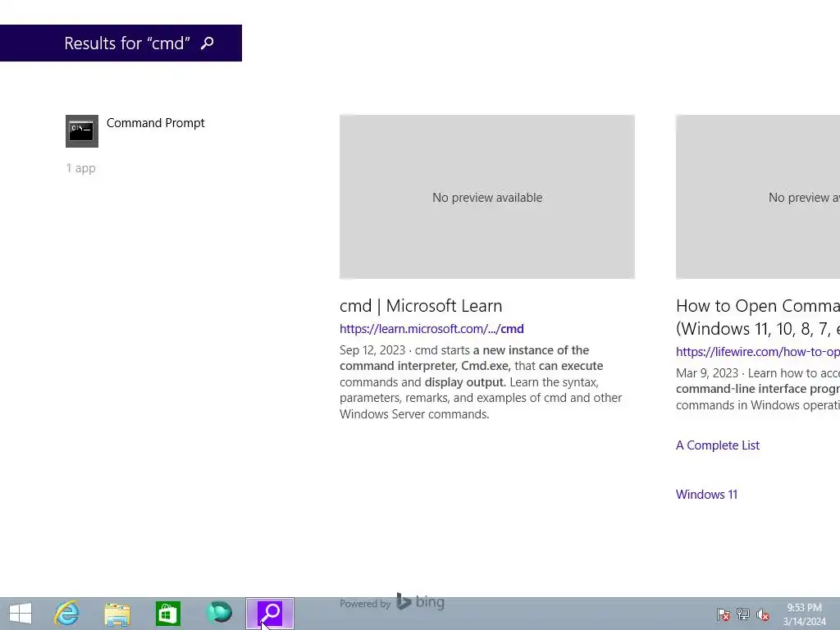Open the Windows Store taskbar icon
Image resolution: width=840 pixels, height=630 pixels.
coord(167,614)
